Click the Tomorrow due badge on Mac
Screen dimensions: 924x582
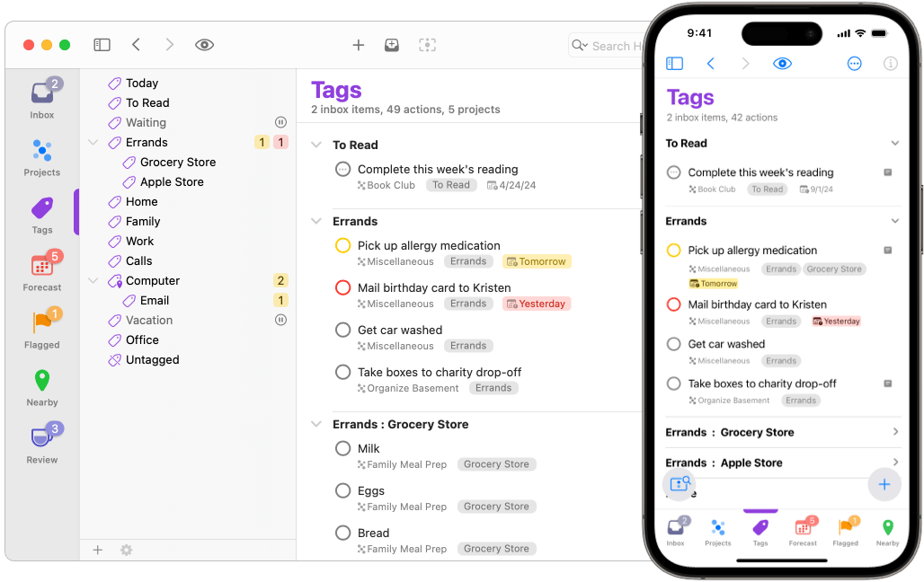537,261
